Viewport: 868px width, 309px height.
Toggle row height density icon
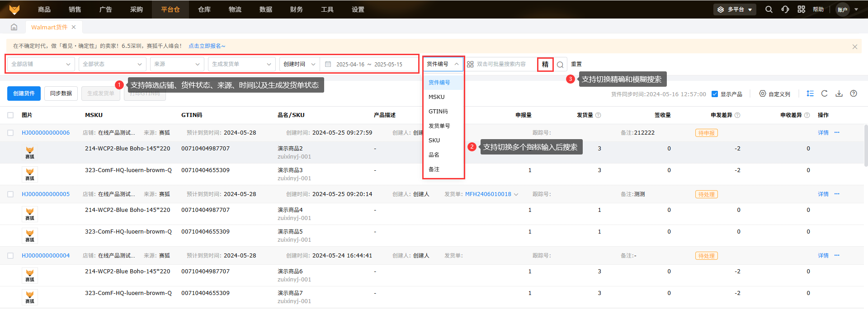tap(810, 94)
